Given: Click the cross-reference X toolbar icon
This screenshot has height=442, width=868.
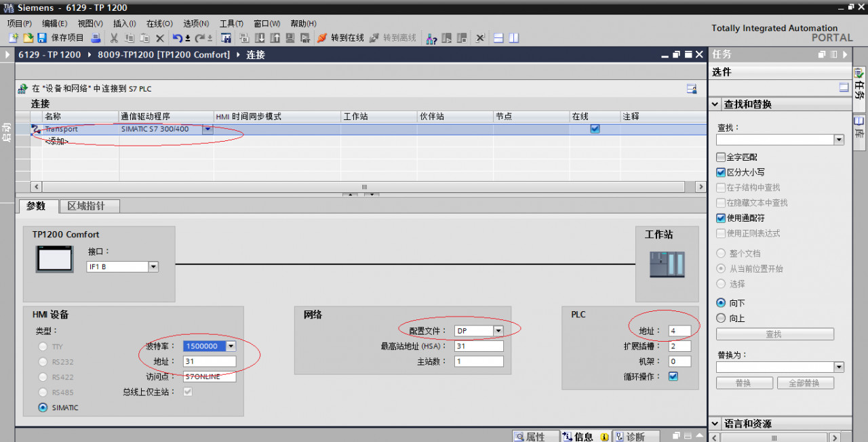Looking at the screenshot, I should [479, 38].
